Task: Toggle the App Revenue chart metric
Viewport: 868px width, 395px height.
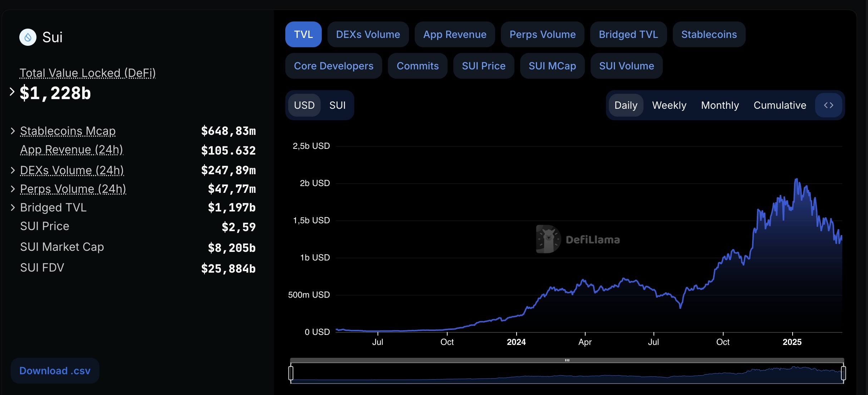Action: (455, 34)
